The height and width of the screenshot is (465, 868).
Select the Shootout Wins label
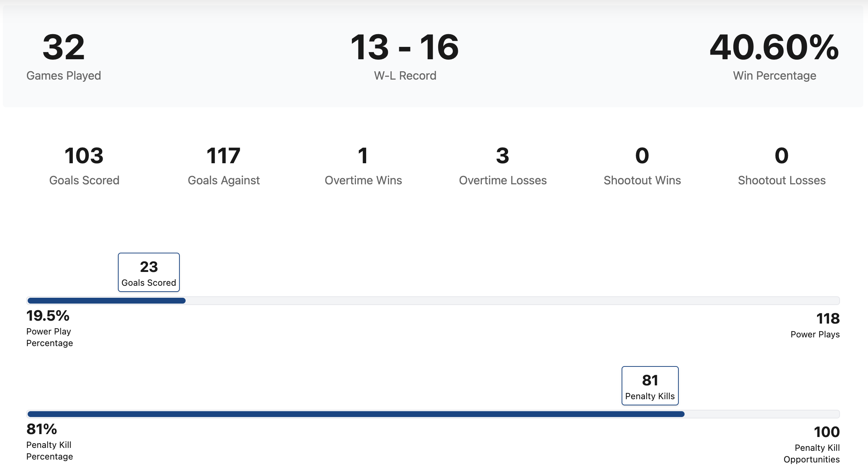click(642, 180)
